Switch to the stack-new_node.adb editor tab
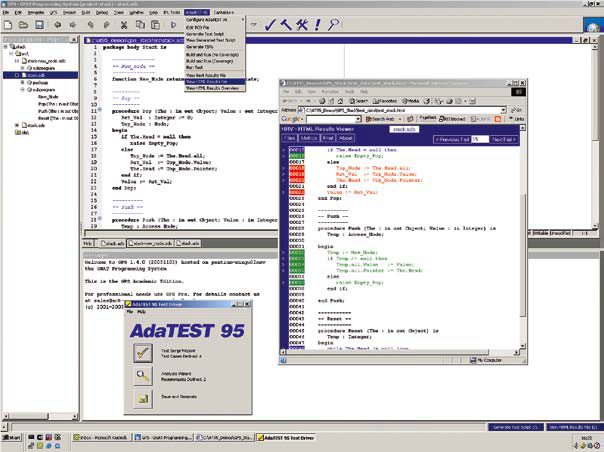The image size is (604, 452). [151, 243]
